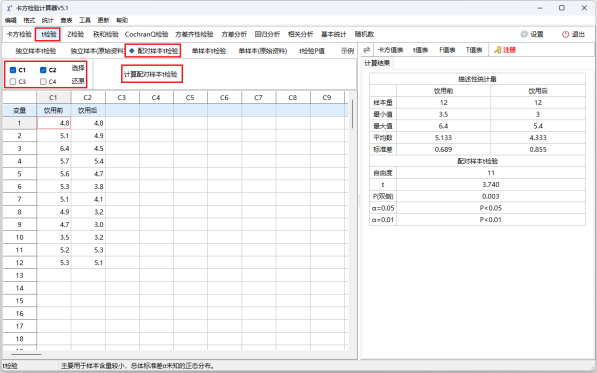597x373 pixels.
Task: Click the 退出 button
Action: pyautogui.click(x=578, y=34)
